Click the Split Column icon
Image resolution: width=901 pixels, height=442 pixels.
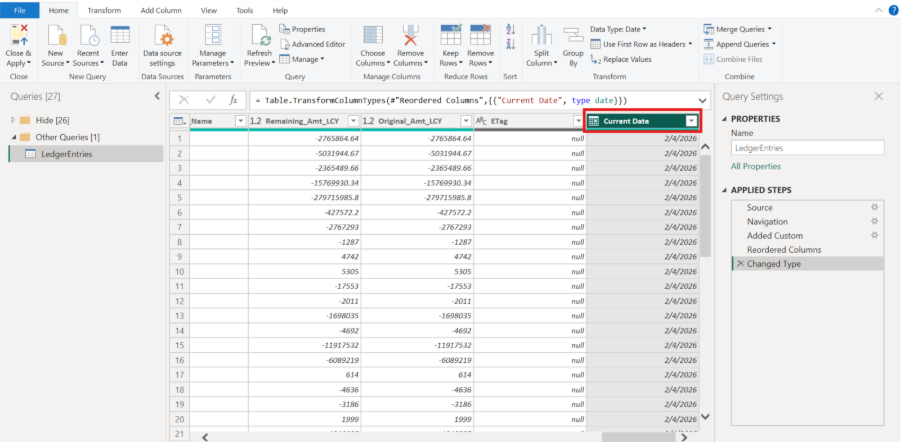point(541,36)
